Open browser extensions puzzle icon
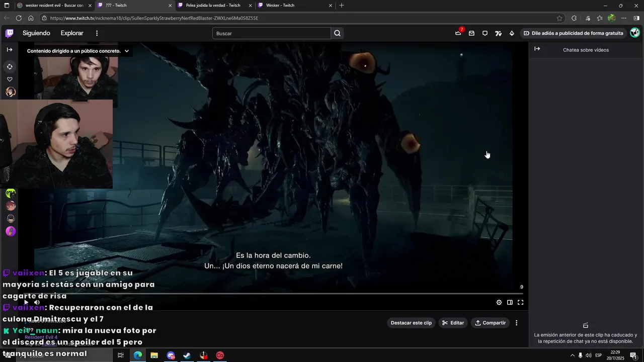 [574, 18]
